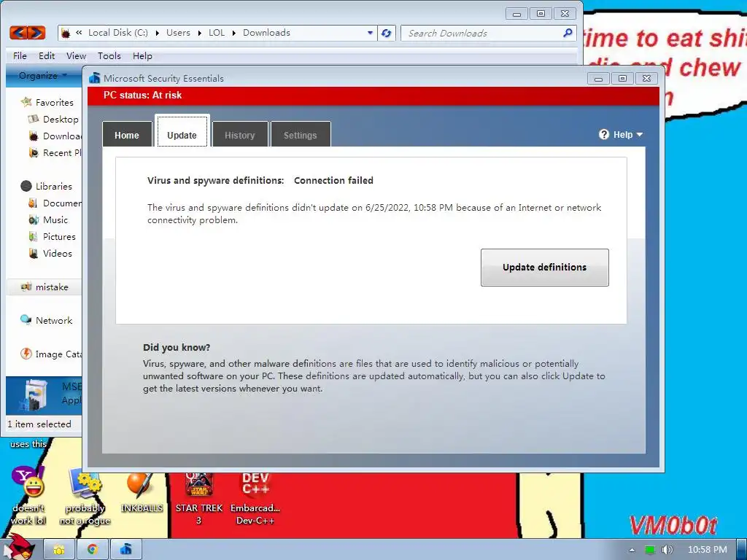747x560 pixels.
Task: Click the Network icon in sidebar
Action: (x=26, y=320)
